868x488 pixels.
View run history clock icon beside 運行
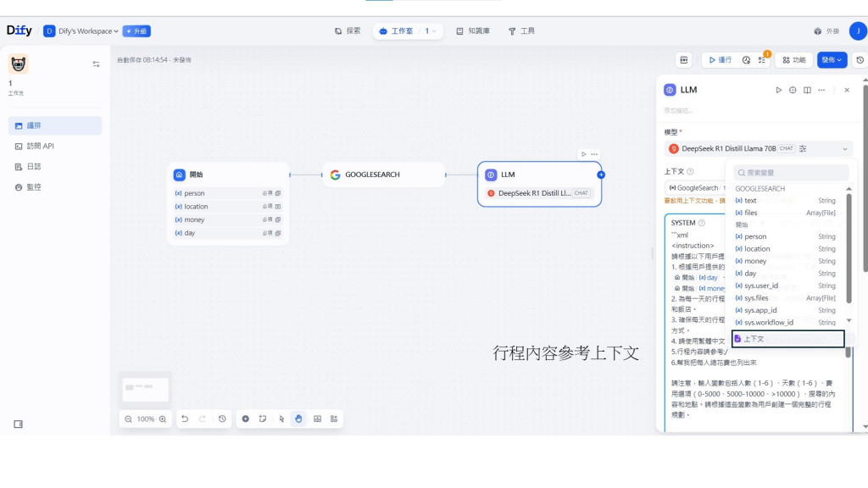point(746,60)
